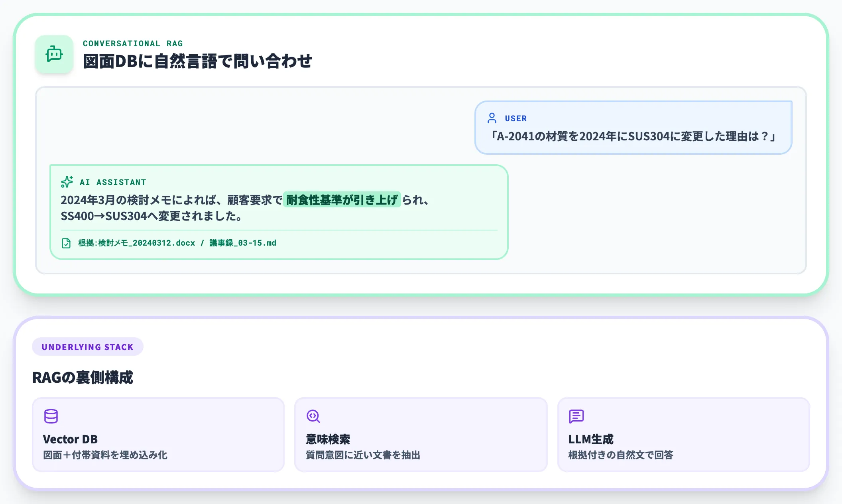Image resolution: width=842 pixels, height=504 pixels.
Task: Open the 検討メモ_20240312.docx source reference
Action: coord(145,243)
